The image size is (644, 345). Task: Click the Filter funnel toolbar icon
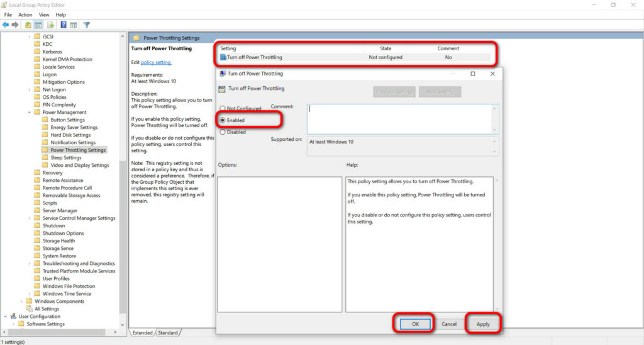(87, 25)
